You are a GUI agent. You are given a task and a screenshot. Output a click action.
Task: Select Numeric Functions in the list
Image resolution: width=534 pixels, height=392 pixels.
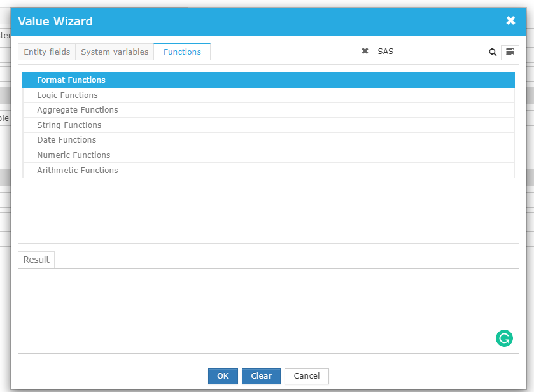[x=74, y=155]
